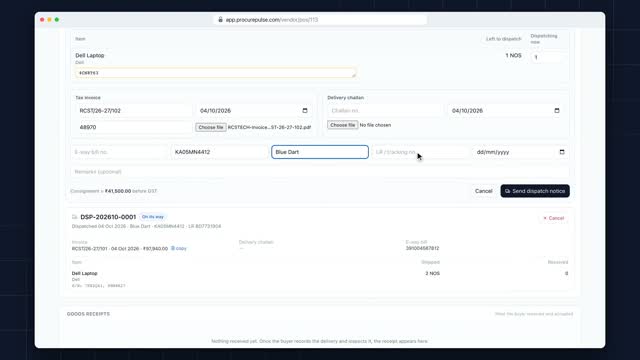Click the dd/mm/yyyy date field

(x=521, y=152)
